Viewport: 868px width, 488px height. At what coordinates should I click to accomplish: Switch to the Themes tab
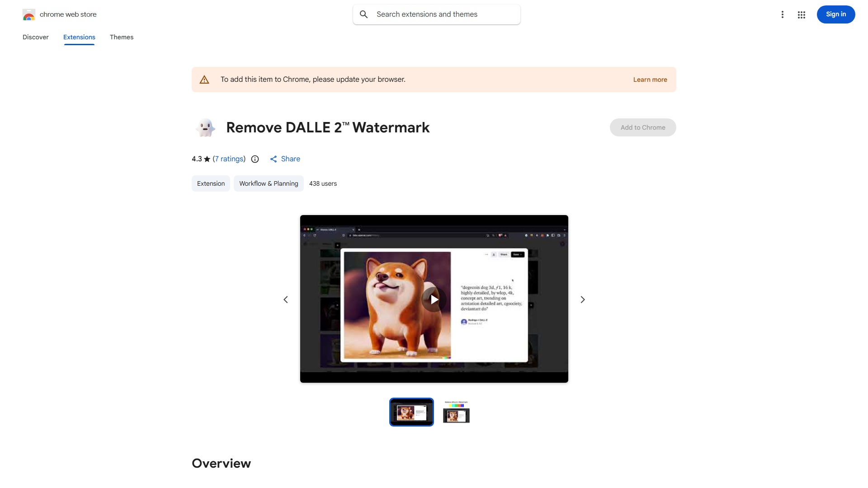[121, 37]
